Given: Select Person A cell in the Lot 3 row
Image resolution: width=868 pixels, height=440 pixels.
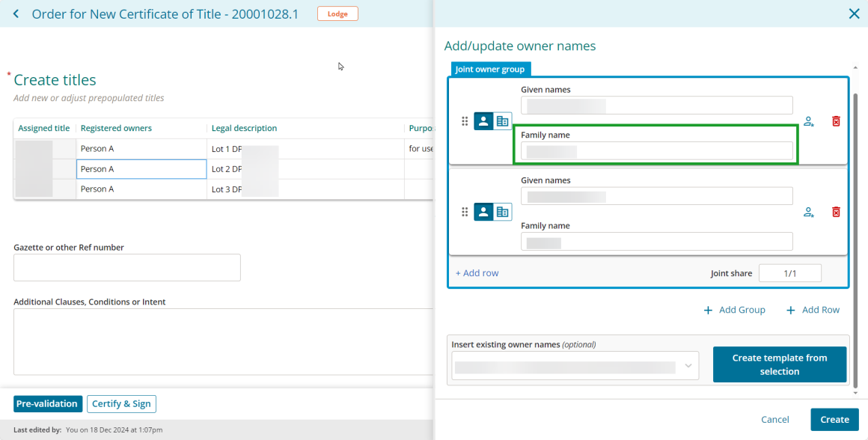Looking at the screenshot, I should tap(141, 189).
